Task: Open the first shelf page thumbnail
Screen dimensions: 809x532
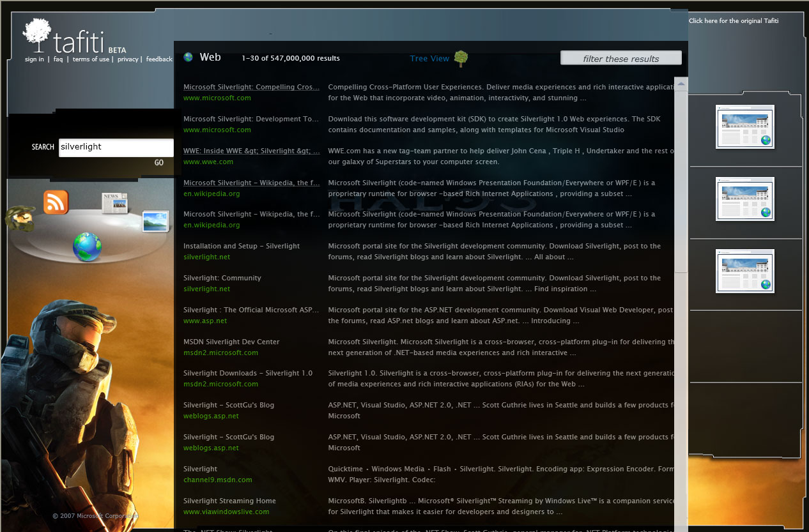Action: (745, 127)
